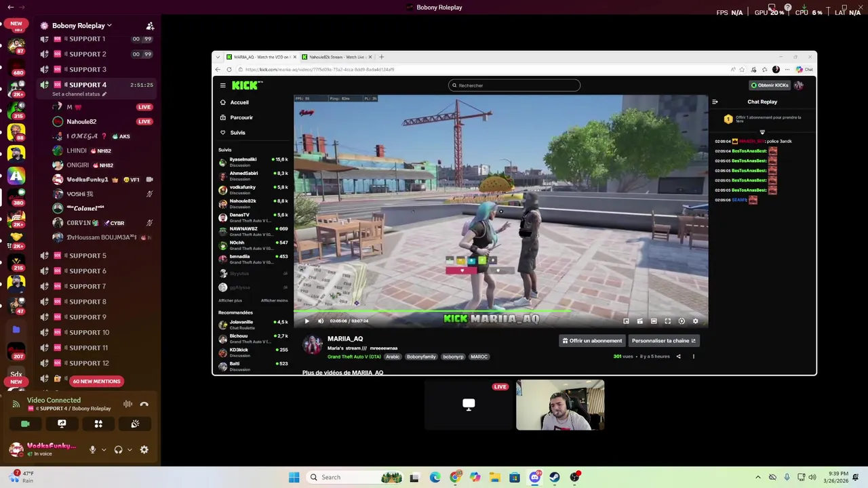Deafen with the Discord headphones icon
This screenshot has height=488, width=868.
119,449
